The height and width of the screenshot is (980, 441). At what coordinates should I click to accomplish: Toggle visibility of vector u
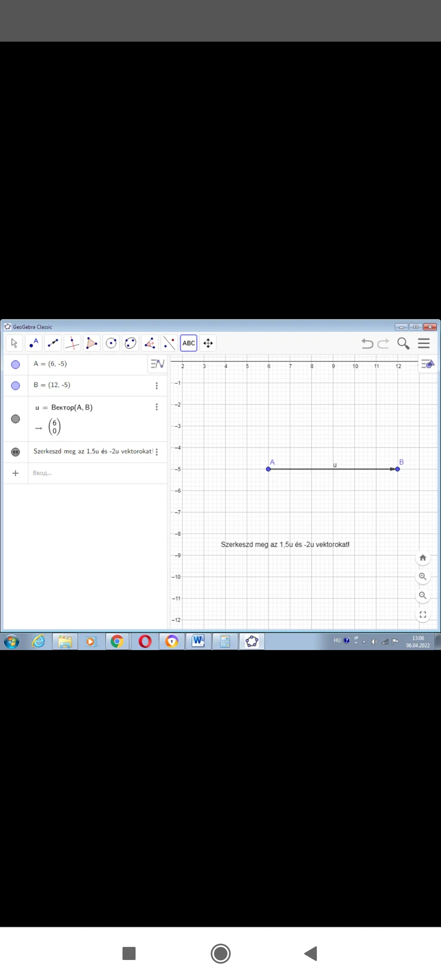pyautogui.click(x=16, y=419)
